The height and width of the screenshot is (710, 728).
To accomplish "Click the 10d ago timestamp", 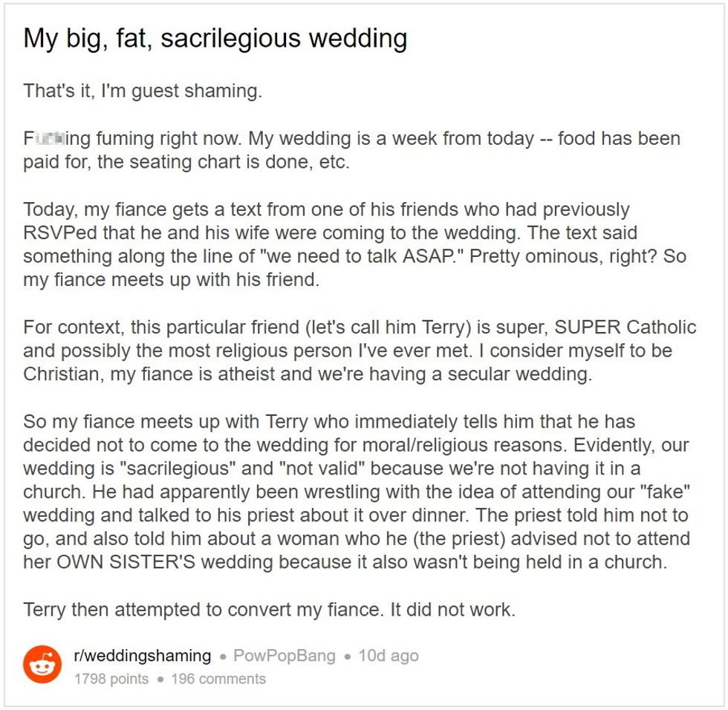I will click(388, 655).
